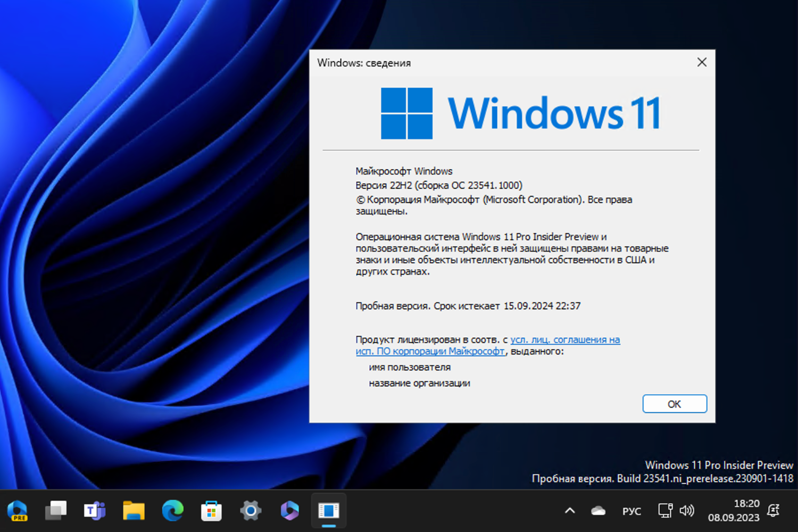Expand hidden system tray icons
This screenshot has width=798, height=532.
point(569,511)
